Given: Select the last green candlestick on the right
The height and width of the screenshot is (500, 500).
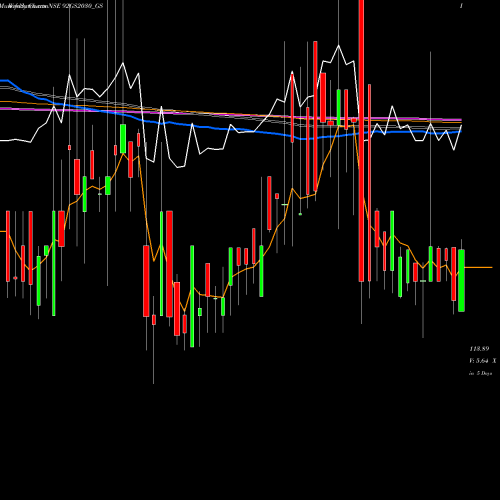Looking at the screenshot, I should pos(461,280).
